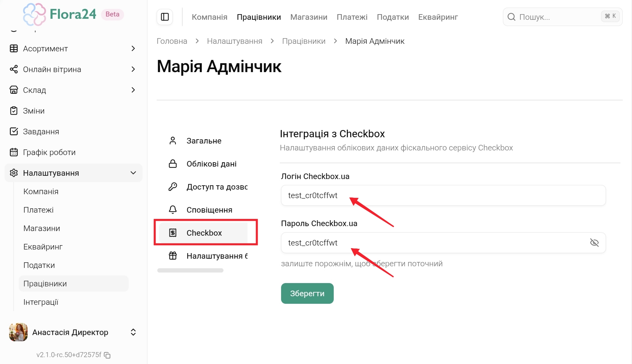This screenshot has width=632, height=364.
Task: Expand the Склад submenu
Action: [x=133, y=90]
